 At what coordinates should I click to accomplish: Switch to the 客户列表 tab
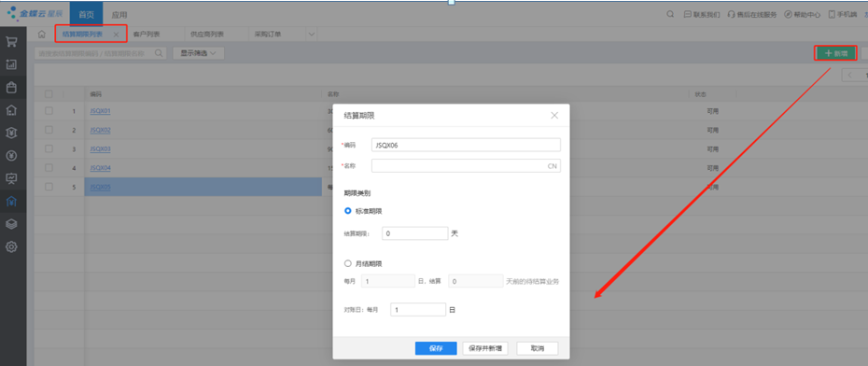[x=147, y=35]
